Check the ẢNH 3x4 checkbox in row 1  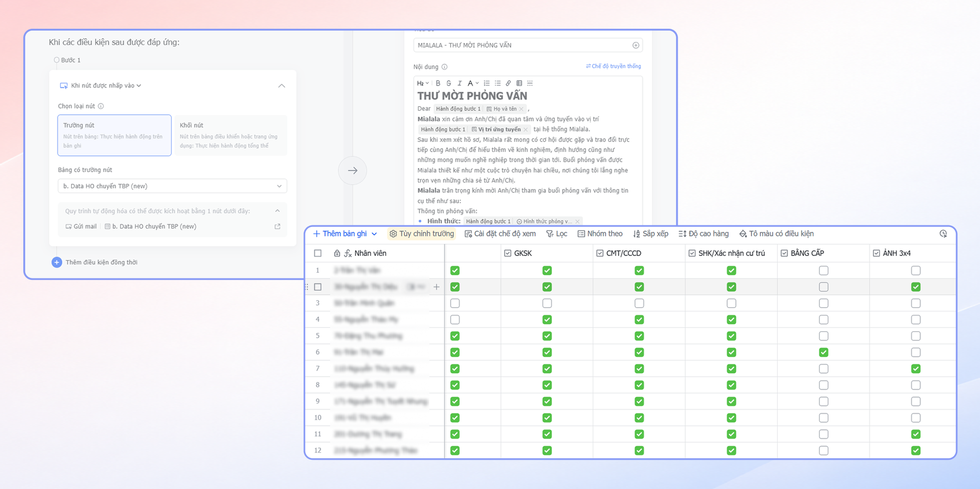click(916, 271)
